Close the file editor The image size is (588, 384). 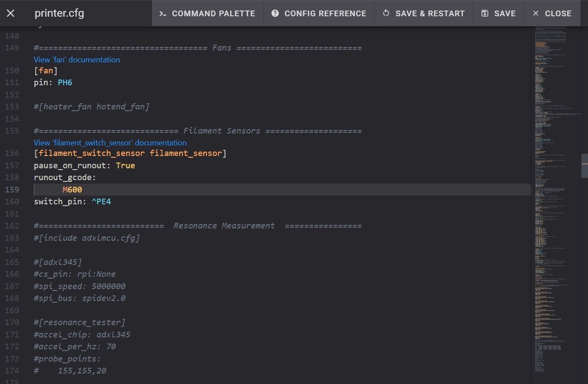pos(552,13)
